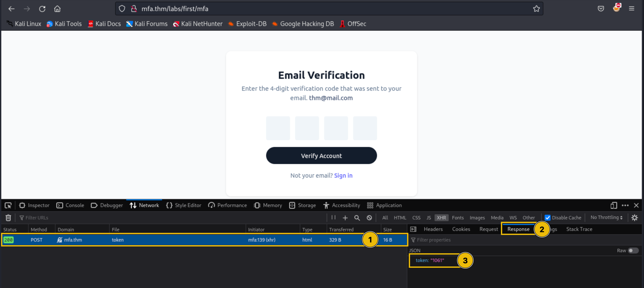Pause network recording
The height and width of the screenshot is (288, 644).
coord(333,217)
